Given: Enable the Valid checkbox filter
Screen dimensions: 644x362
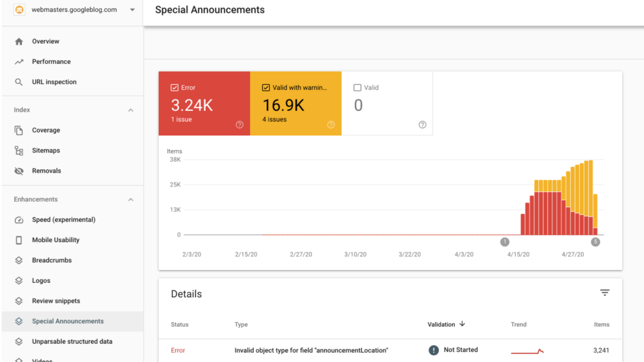Looking at the screenshot, I should click(x=357, y=88).
